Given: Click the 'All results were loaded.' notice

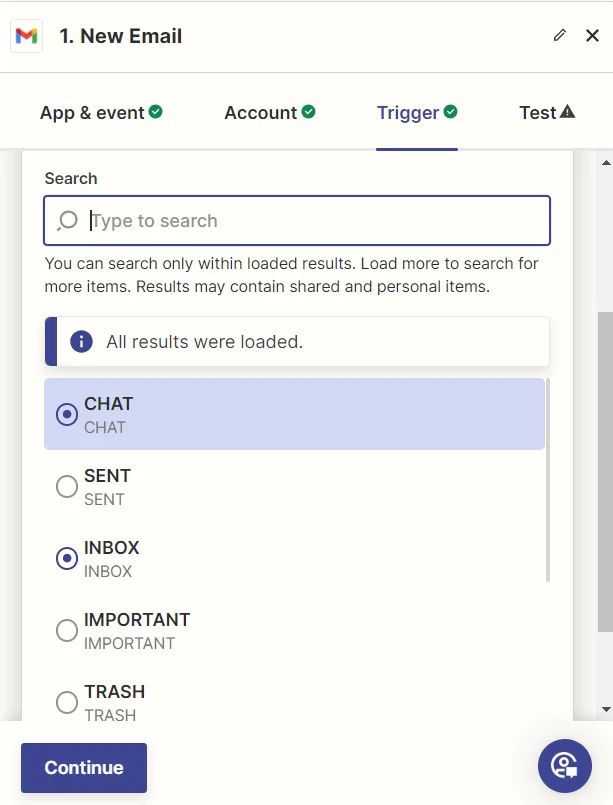Looking at the screenshot, I should [x=297, y=341].
